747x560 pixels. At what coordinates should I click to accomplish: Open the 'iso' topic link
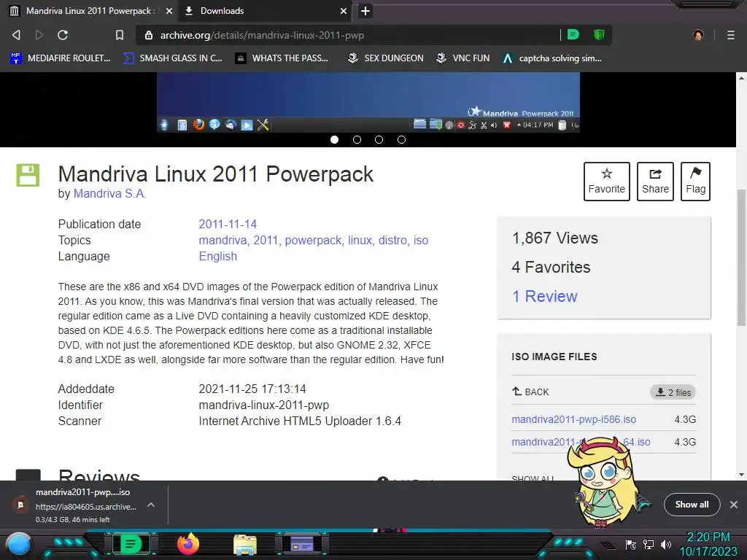click(421, 240)
